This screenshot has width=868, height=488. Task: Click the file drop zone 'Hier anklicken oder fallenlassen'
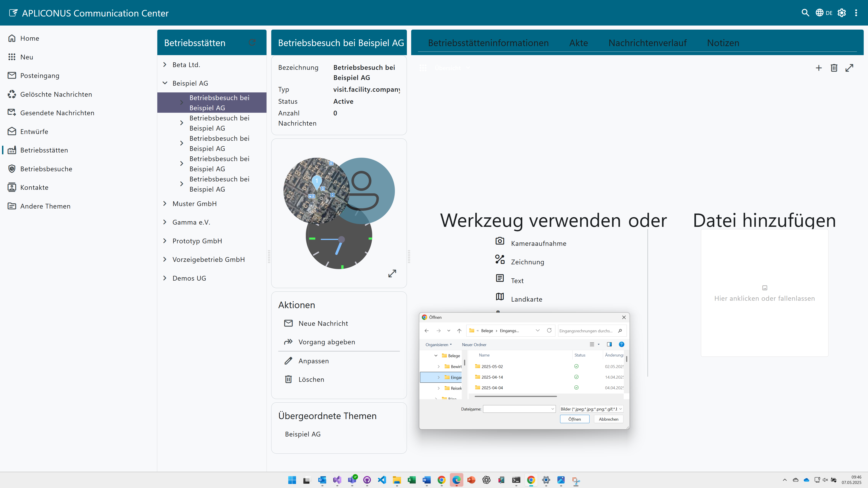(764, 293)
